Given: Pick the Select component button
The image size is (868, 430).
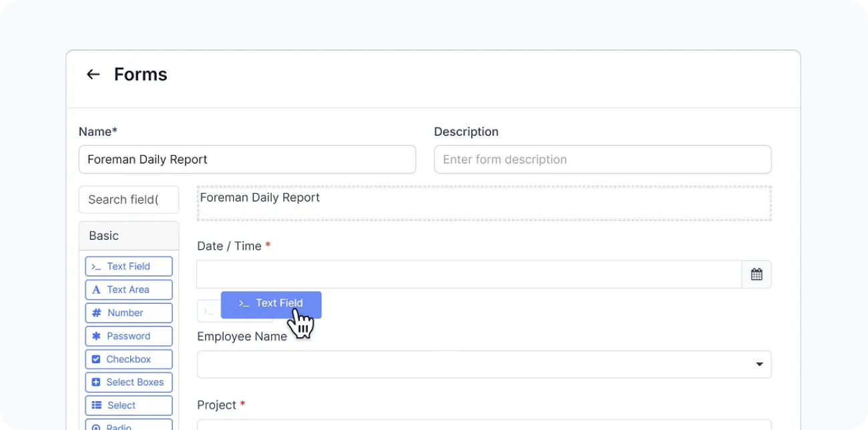Looking at the screenshot, I should 129,405.
